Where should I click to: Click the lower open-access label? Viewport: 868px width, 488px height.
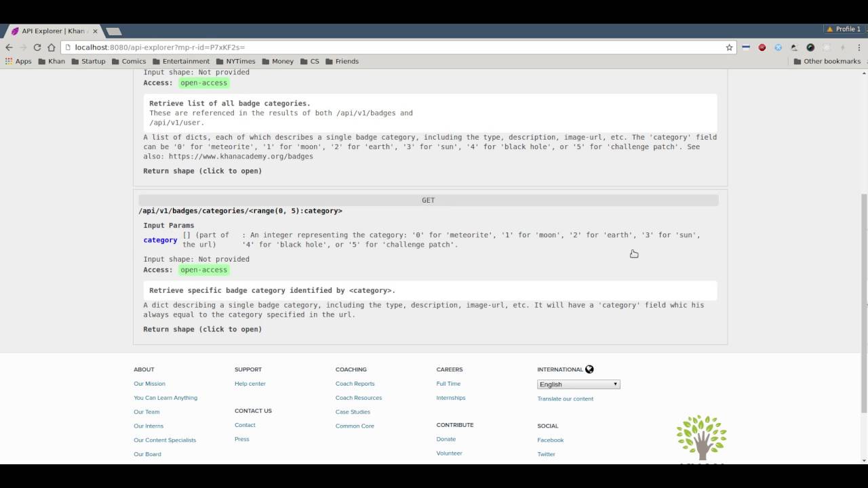coord(203,270)
